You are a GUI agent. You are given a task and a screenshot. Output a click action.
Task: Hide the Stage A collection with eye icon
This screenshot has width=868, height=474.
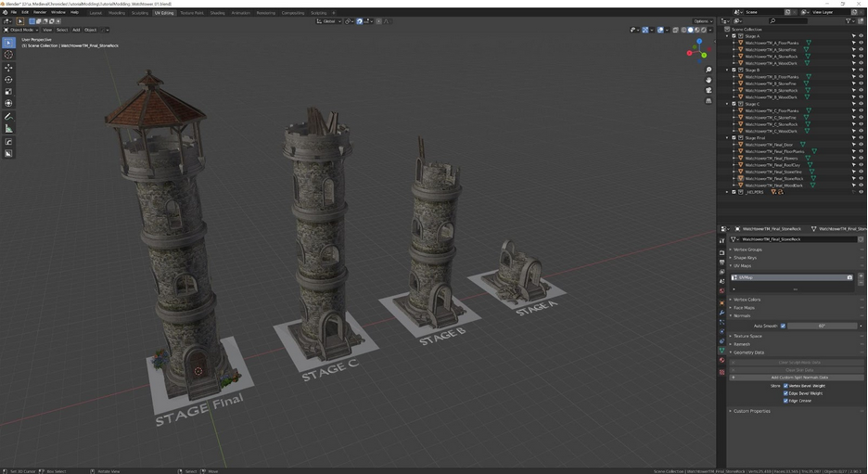(x=861, y=36)
